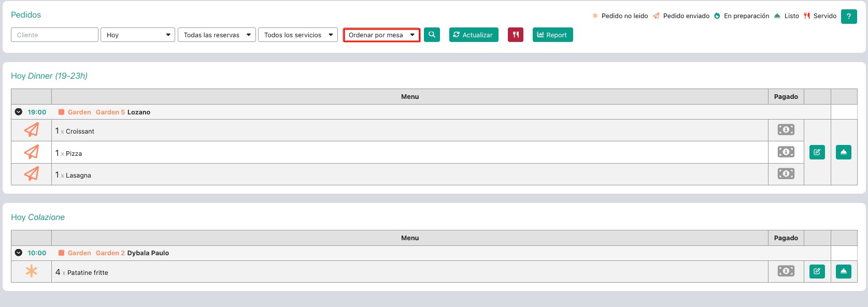868x307 pixels.
Task: Mark the Dybala Paulo order as ready
Action: click(x=844, y=271)
